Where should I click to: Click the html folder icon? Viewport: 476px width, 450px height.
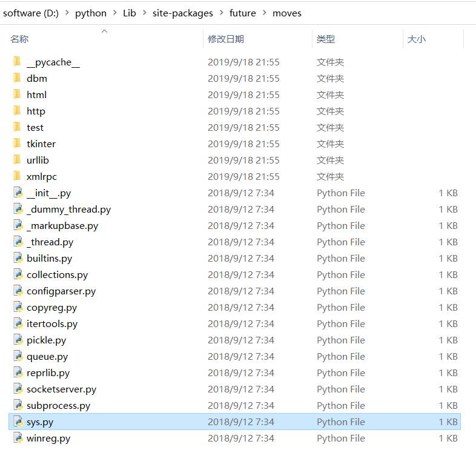tap(18, 94)
